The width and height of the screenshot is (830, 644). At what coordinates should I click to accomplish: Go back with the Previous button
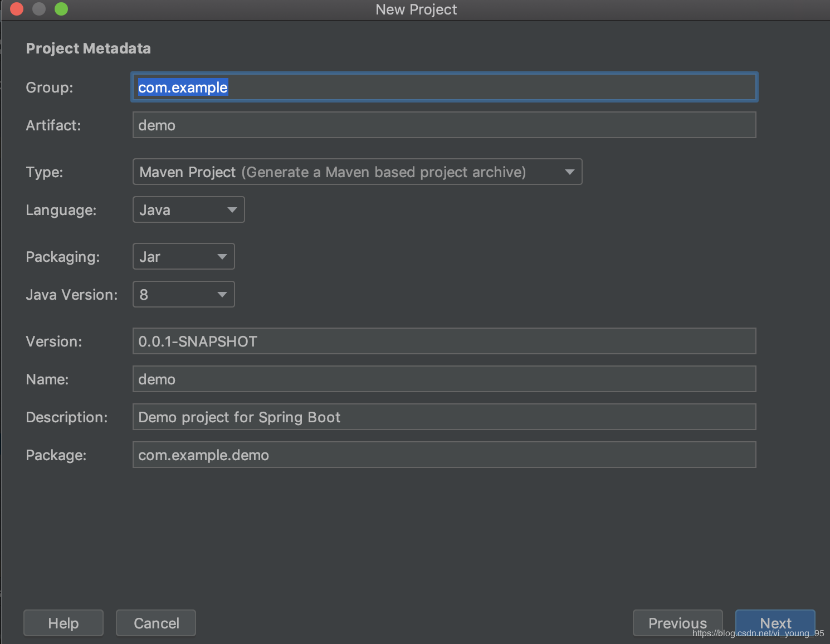[677, 623]
